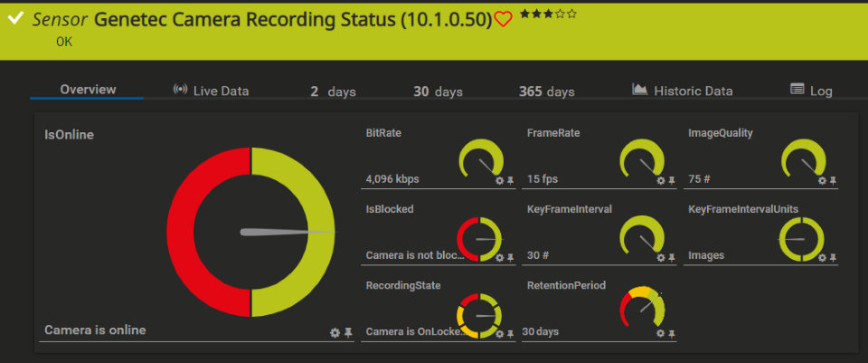Set priority to fifth star
This screenshot has height=363, width=868.
pos(571,14)
